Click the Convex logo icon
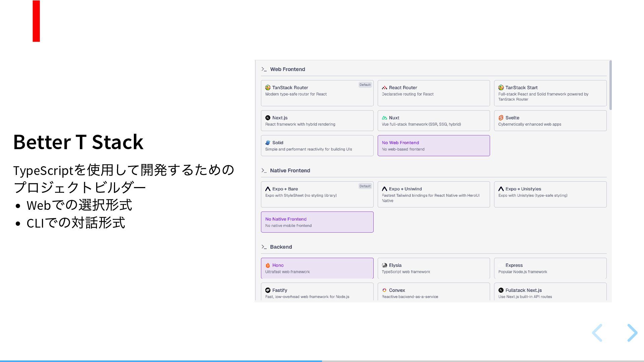 pos(384,290)
